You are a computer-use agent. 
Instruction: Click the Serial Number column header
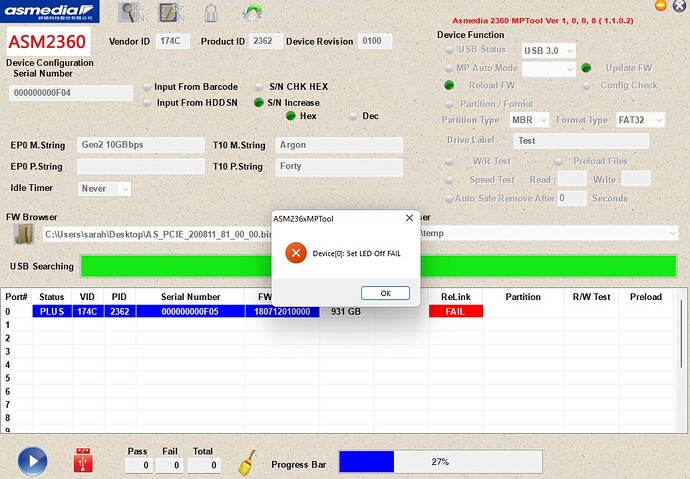click(x=191, y=297)
